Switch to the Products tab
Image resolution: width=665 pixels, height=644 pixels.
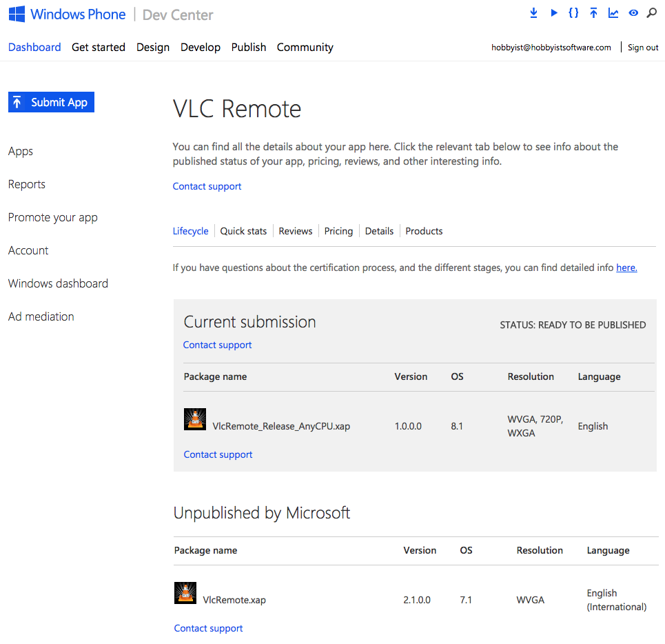coord(424,231)
